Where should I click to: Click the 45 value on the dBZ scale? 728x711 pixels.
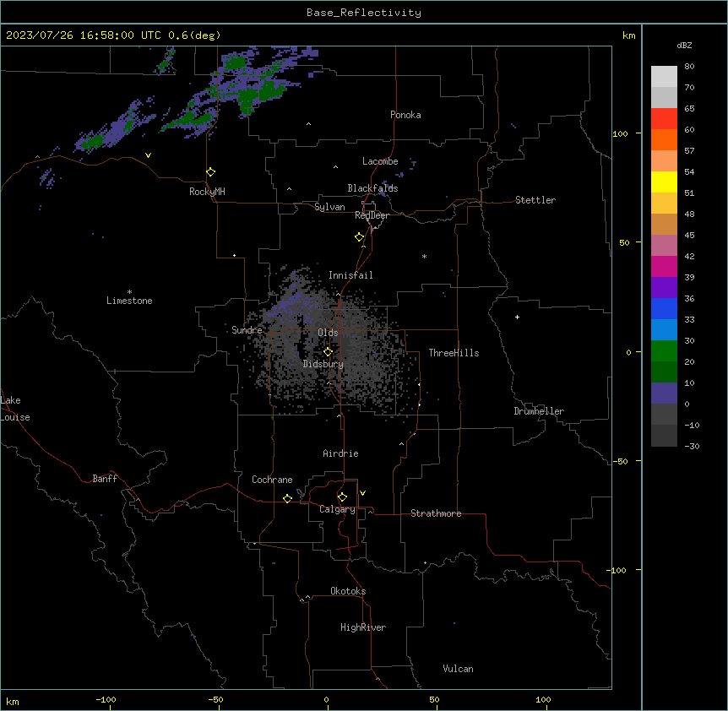point(689,236)
